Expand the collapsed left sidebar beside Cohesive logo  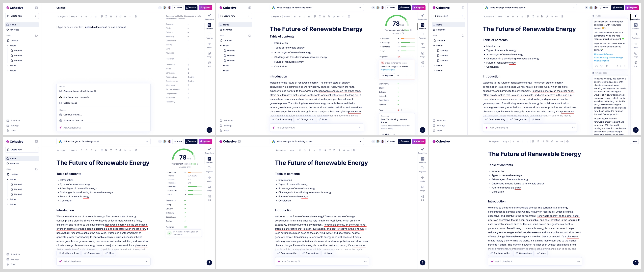click(x=239, y=142)
